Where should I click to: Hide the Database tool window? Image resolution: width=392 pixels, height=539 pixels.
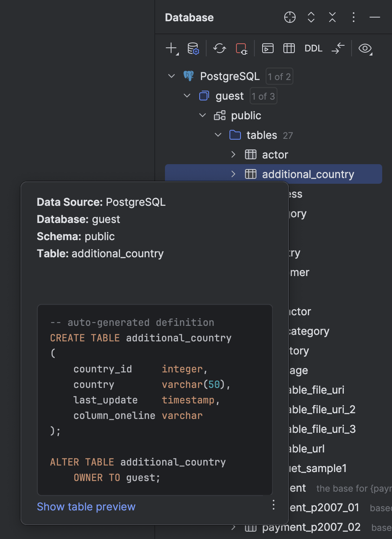[x=374, y=18]
